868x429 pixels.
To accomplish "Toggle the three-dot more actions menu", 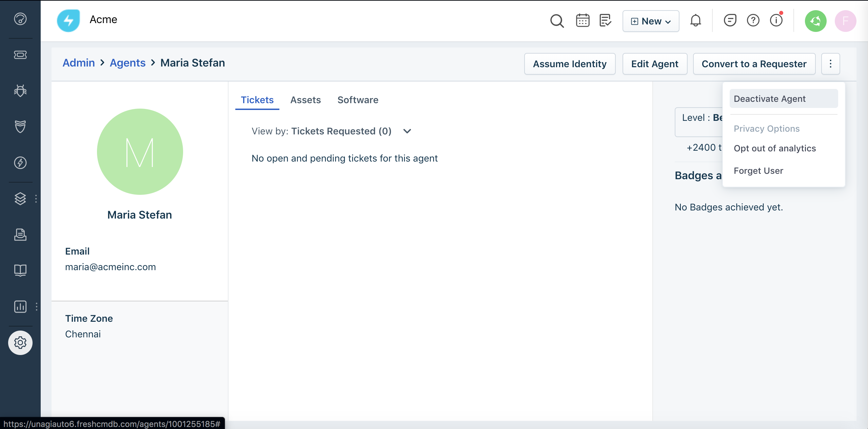I will pyautogui.click(x=830, y=64).
